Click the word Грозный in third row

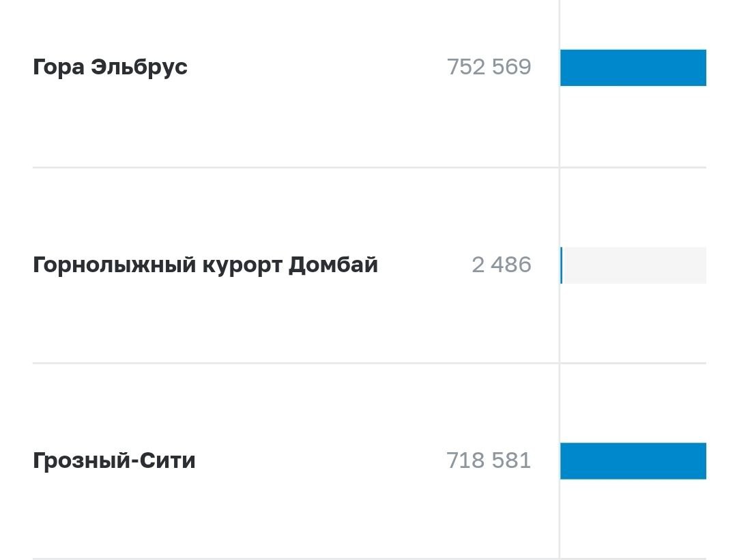pos(82,461)
